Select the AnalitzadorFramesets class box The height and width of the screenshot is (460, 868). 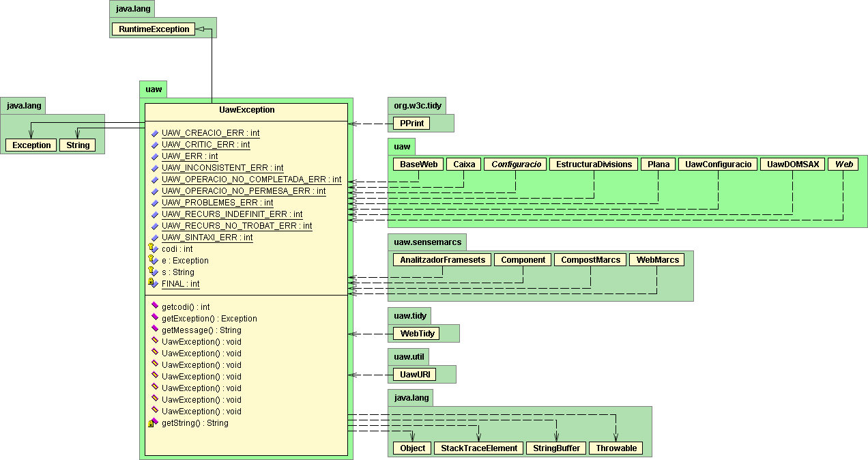442,260
